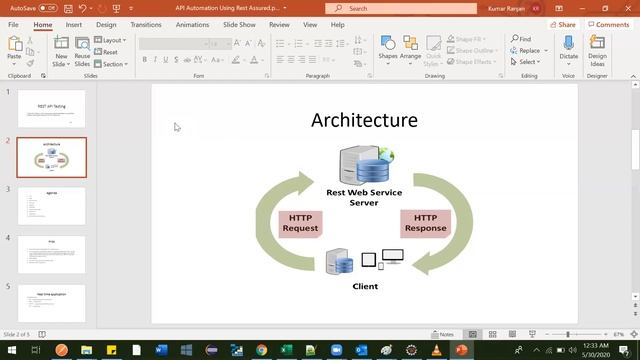The width and height of the screenshot is (640, 360).
Task: Undo the last action
Action: pyautogui.click(x=82, y=8)
